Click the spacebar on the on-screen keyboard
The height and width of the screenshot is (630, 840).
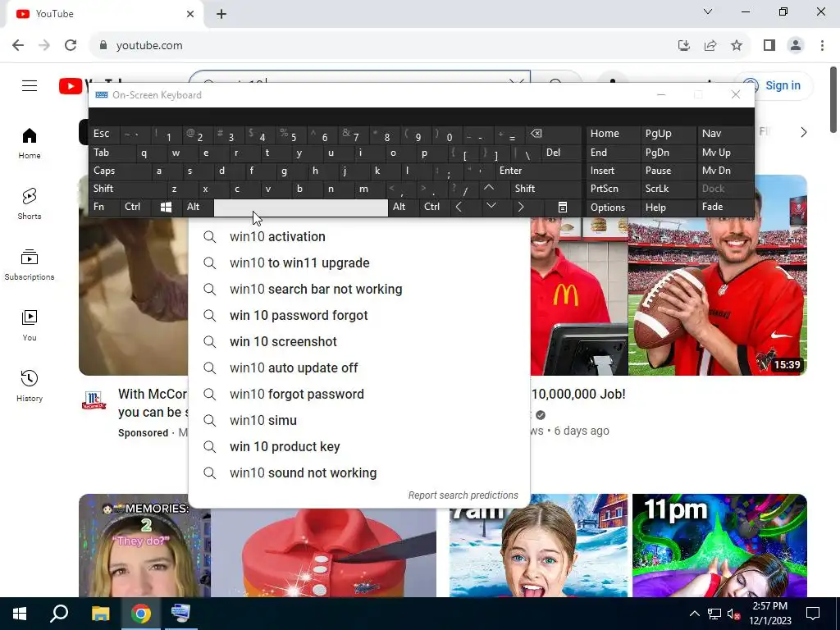tap(301, 208)
